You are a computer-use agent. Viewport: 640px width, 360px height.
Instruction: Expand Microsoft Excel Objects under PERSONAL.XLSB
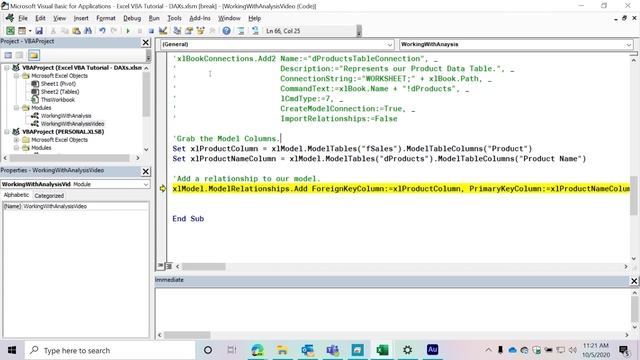(16, 140)
